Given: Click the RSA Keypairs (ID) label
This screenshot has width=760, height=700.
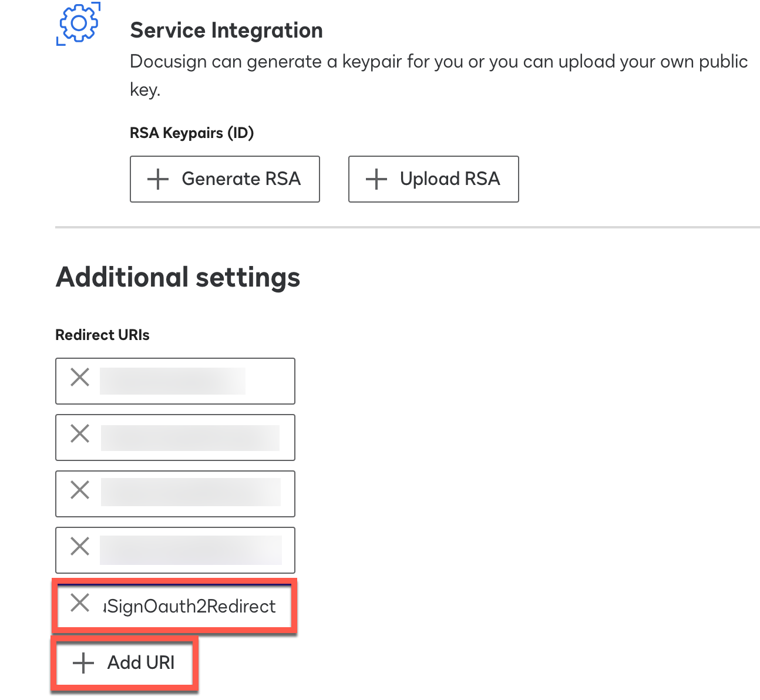Looking at the screenshot, I should [191, 133].
